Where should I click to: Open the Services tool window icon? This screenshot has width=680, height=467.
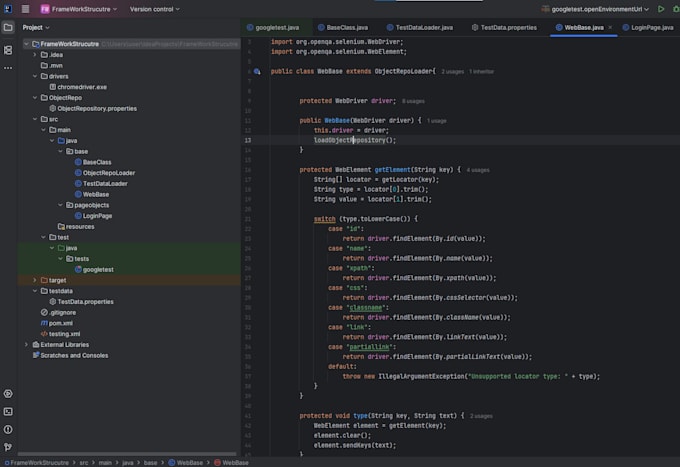8,394
